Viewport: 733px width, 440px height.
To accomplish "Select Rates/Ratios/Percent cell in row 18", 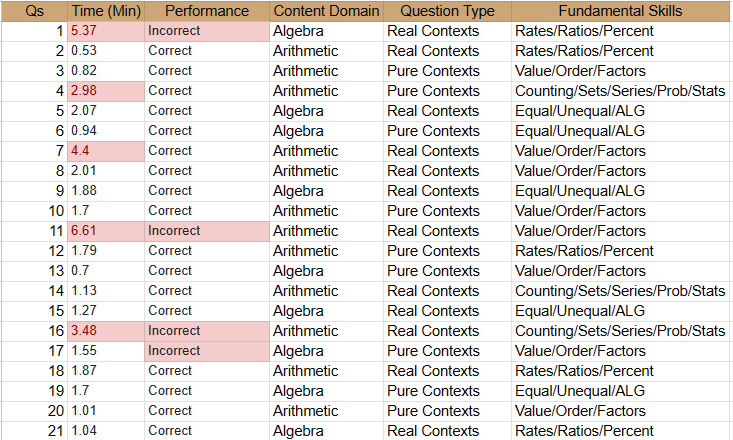I will point(621,371).
